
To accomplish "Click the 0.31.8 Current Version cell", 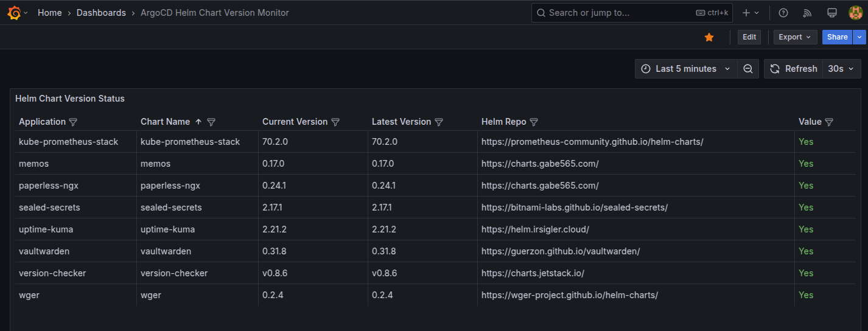I will (275, 251).
